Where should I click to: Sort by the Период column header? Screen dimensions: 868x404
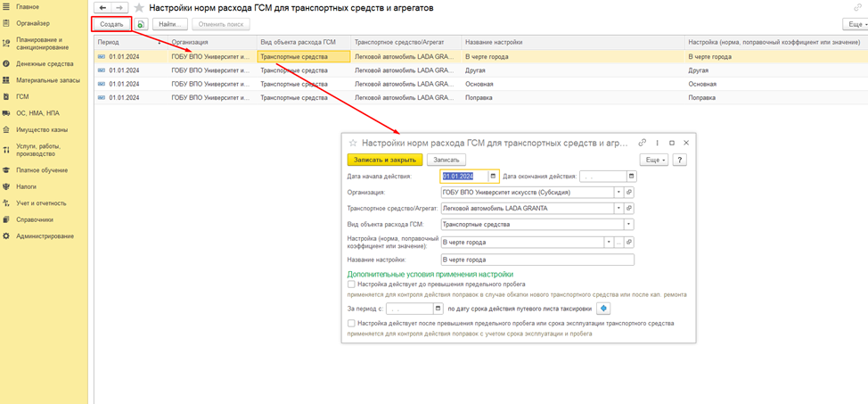(x=131, y=42)
